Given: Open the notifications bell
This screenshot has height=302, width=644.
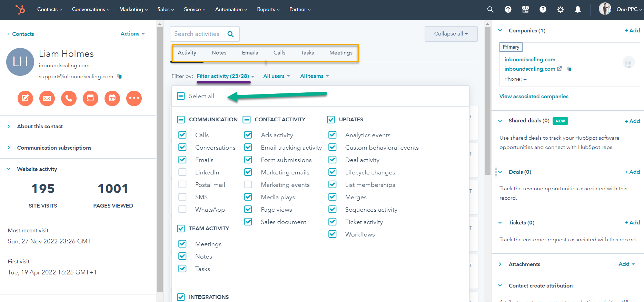Looking at the screenshot, I should pos(577,10).
